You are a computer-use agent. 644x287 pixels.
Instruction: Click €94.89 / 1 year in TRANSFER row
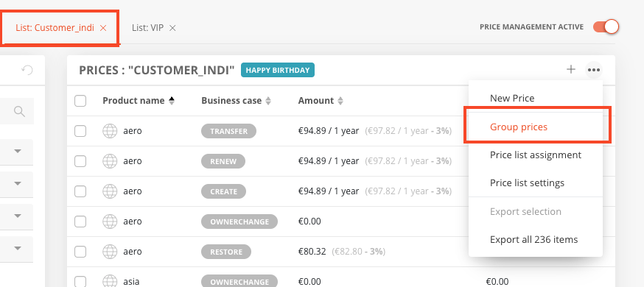pos(329,131)
